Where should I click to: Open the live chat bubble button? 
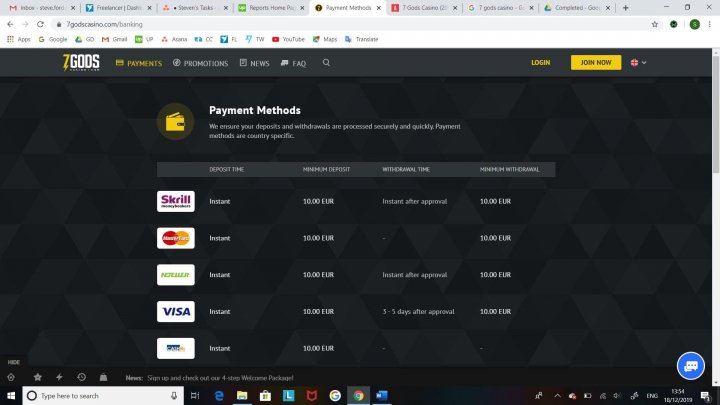(691, 366)
